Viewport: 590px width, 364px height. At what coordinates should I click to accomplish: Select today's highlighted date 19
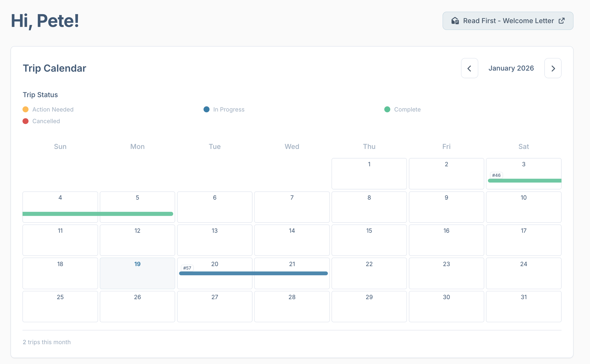(x=137, y=273)
